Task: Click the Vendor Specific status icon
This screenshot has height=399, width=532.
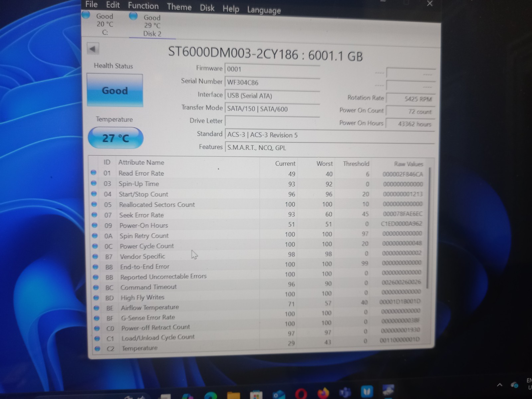Action: pyautogui.click(x=95, y=256)
